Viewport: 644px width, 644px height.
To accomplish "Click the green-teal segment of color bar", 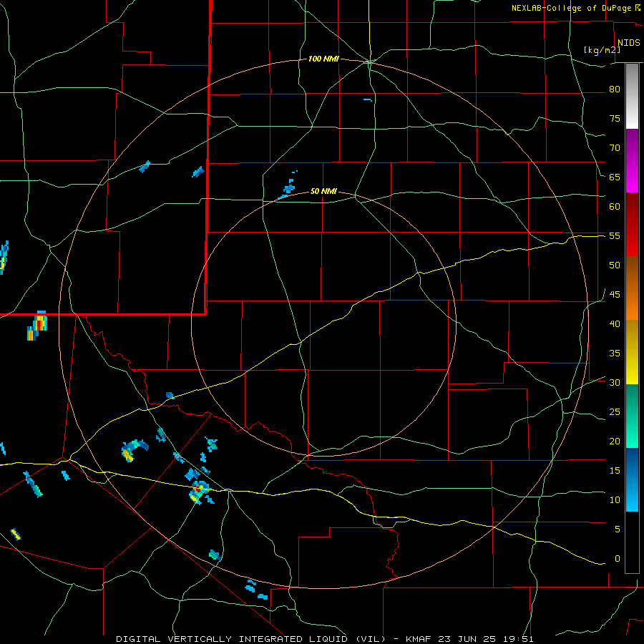I will [x=632, y=416].
